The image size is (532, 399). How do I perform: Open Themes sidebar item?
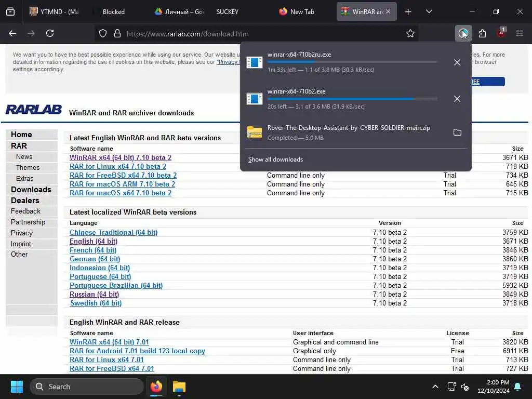click(28, 168)
